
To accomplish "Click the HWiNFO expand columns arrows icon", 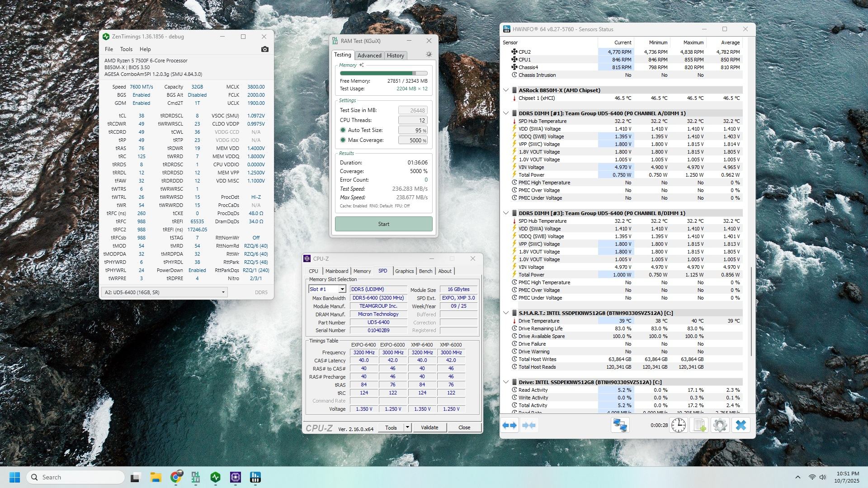I will tap(509, 425).
